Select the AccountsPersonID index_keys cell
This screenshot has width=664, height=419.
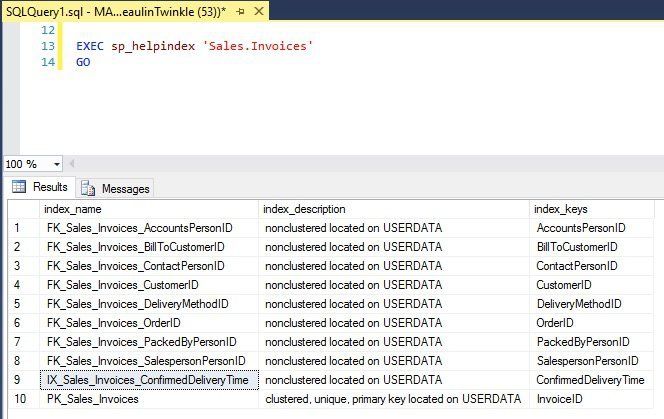tap(592, 228)
